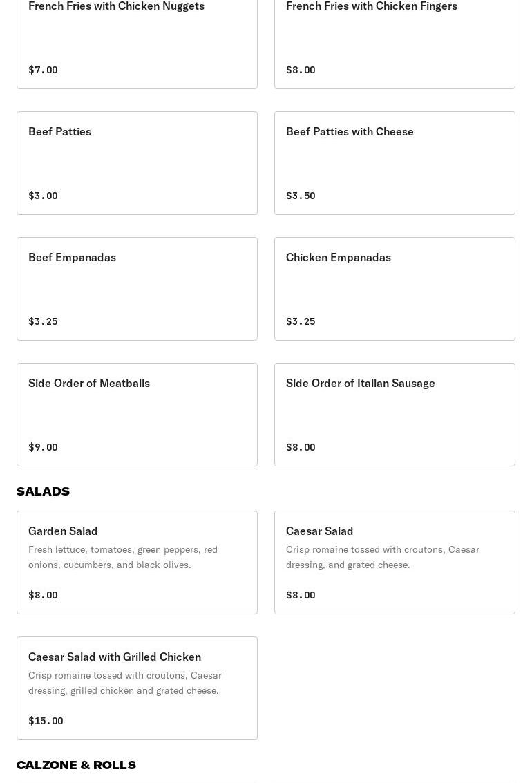532x783 pixels.
Task: Click the grilled chicken Caesar description text
Action: 125,683
